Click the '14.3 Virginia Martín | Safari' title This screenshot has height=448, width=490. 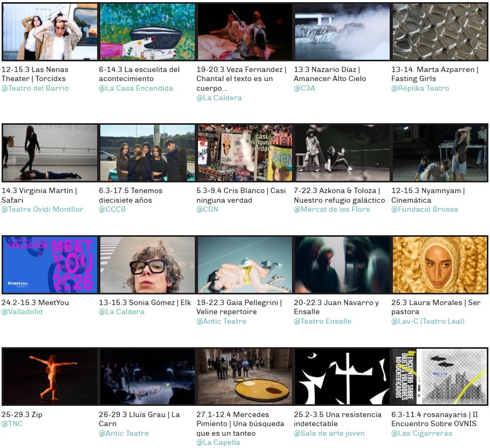pos(39,195)
